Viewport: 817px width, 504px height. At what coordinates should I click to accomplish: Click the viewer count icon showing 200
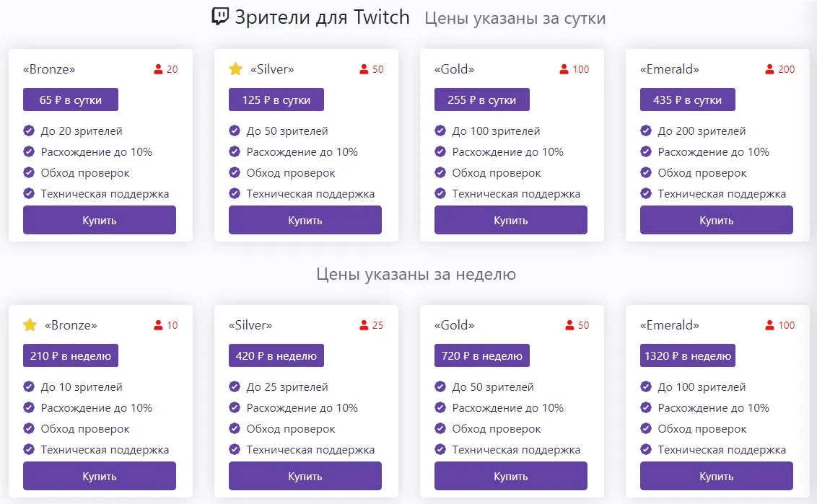tap(770, 70)
